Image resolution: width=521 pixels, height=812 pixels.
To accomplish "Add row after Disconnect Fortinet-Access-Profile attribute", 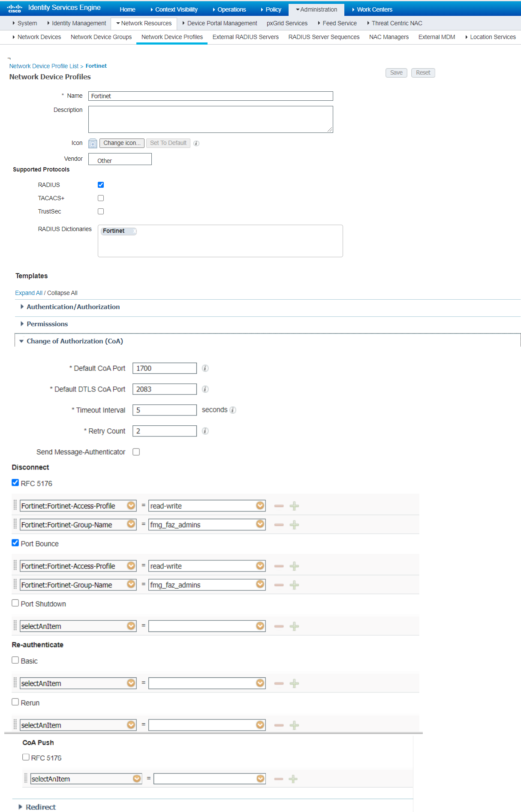I will tap(294, 506).
